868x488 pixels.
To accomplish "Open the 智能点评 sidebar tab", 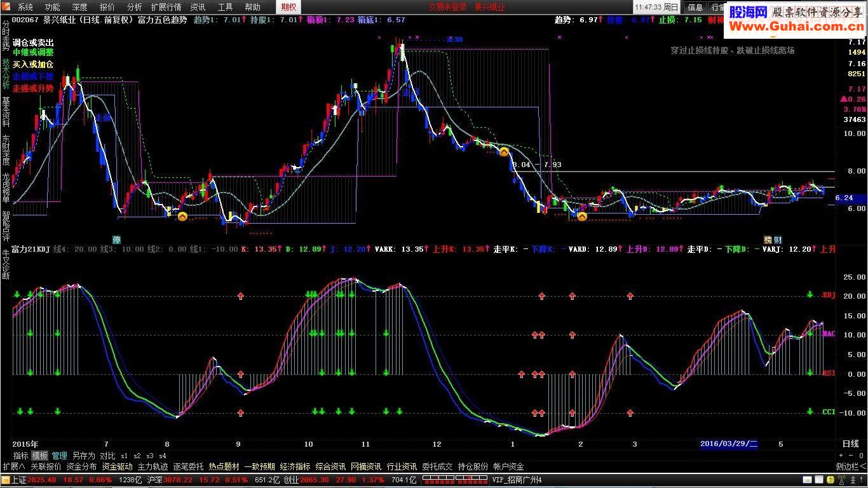I will click(6, 227).
